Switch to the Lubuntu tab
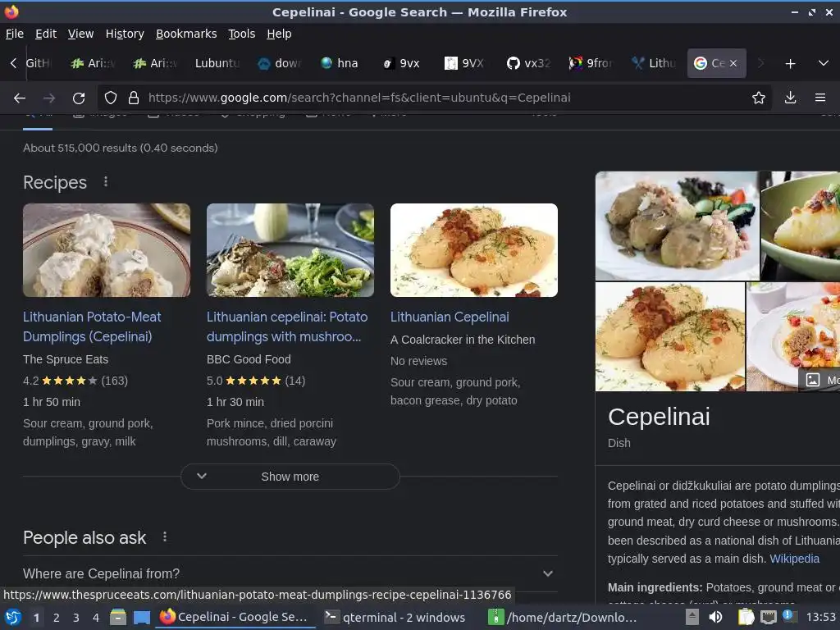 pos(217,63)
